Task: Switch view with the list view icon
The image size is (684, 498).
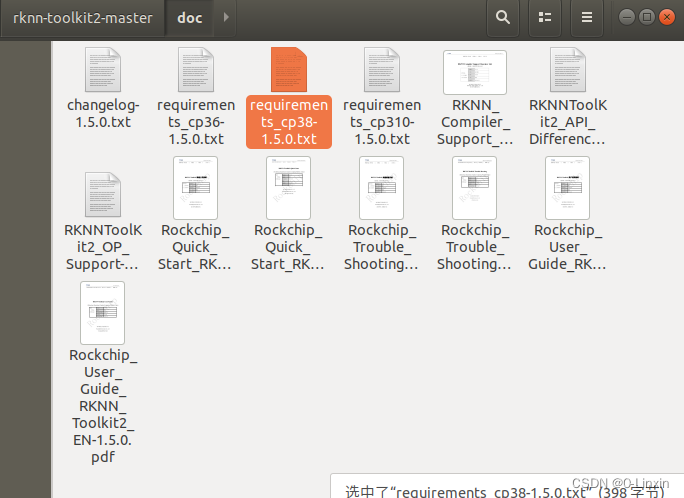Action: 545,17
